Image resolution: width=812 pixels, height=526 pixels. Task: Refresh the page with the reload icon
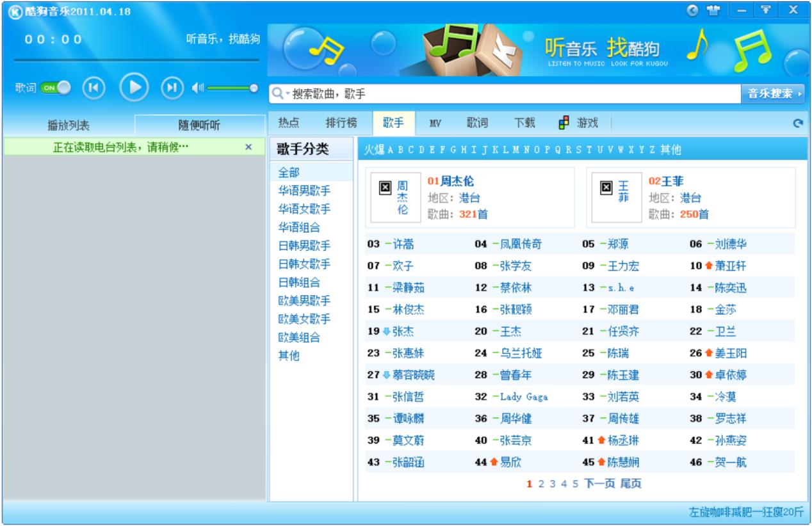[797, 124]
